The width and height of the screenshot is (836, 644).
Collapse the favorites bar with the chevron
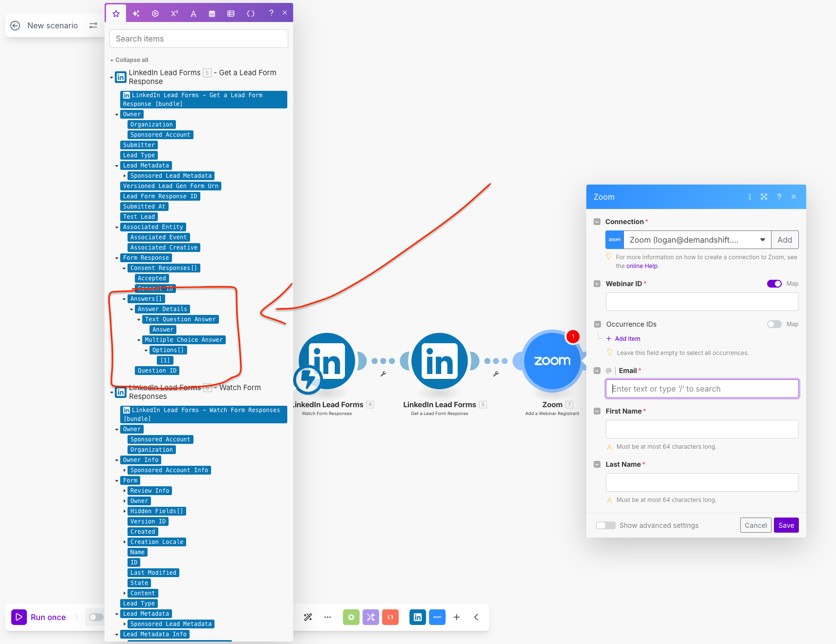pyautogui.click(x=476, y=617)
